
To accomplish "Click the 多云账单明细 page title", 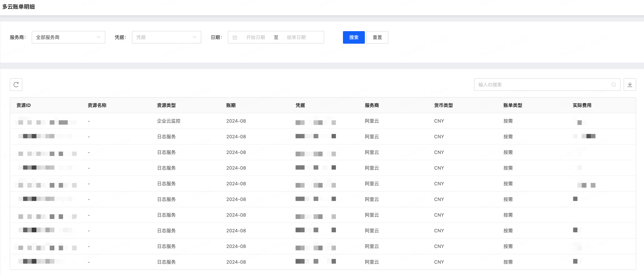I will coord(19,7).
